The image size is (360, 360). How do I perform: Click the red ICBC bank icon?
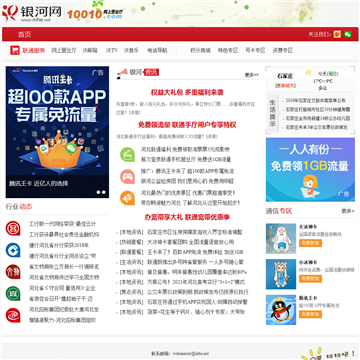(x=13, y=229)
